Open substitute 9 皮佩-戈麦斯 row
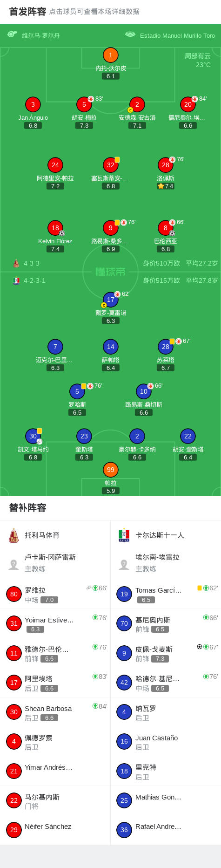221x868 pixels. pyautogui.click(x=166, y=653)
